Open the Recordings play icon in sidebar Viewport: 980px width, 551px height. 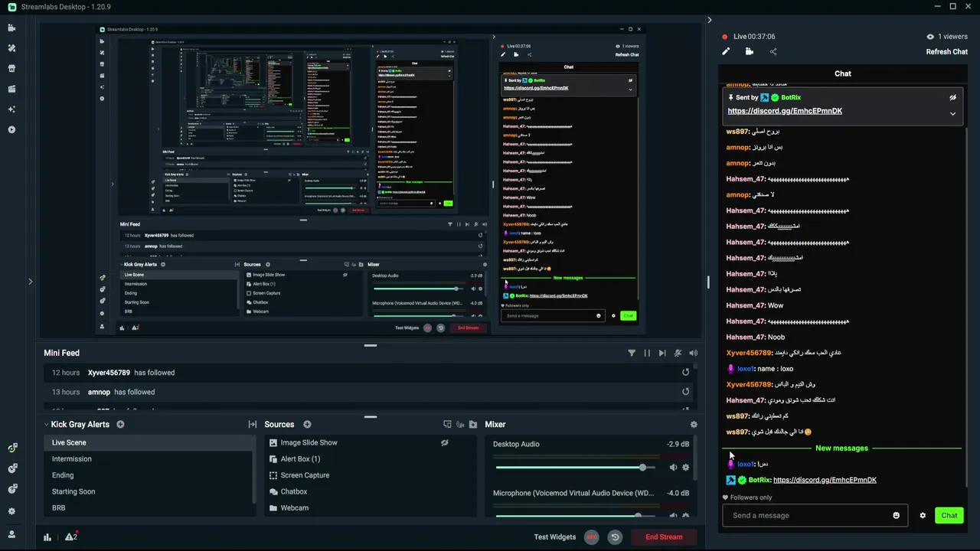[11, 129]
